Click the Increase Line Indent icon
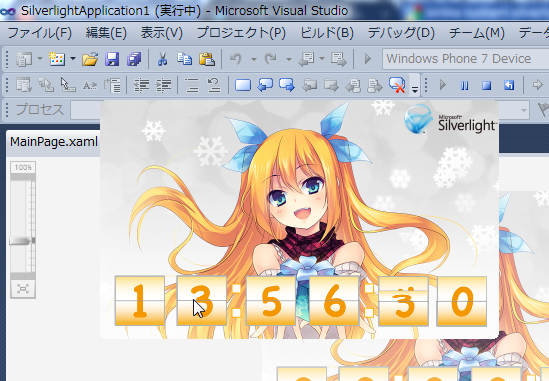This screenshot has height=381, width=549. [x=164, y=85]
